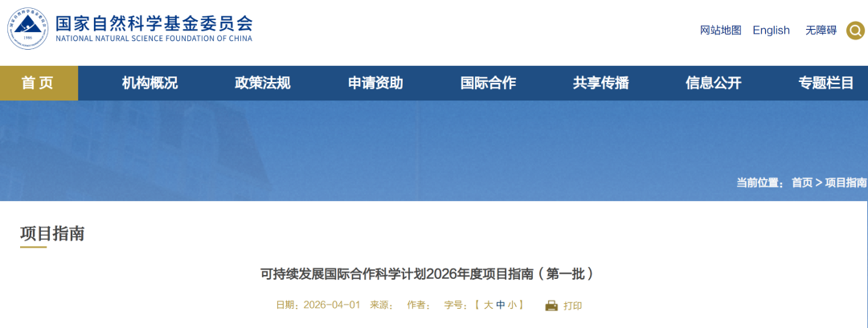Set font size to 中 (medium)
The height and width of the screenshot is (328, 868).
click(x=500, y=305)
